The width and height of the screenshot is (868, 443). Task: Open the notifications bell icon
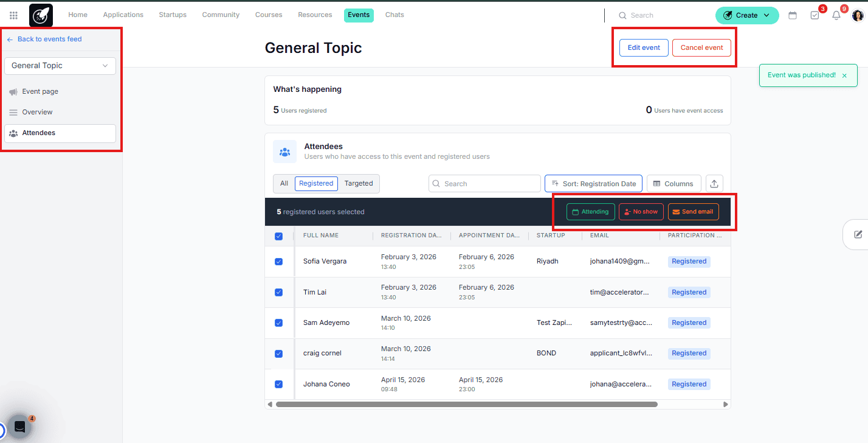point(836,15)
